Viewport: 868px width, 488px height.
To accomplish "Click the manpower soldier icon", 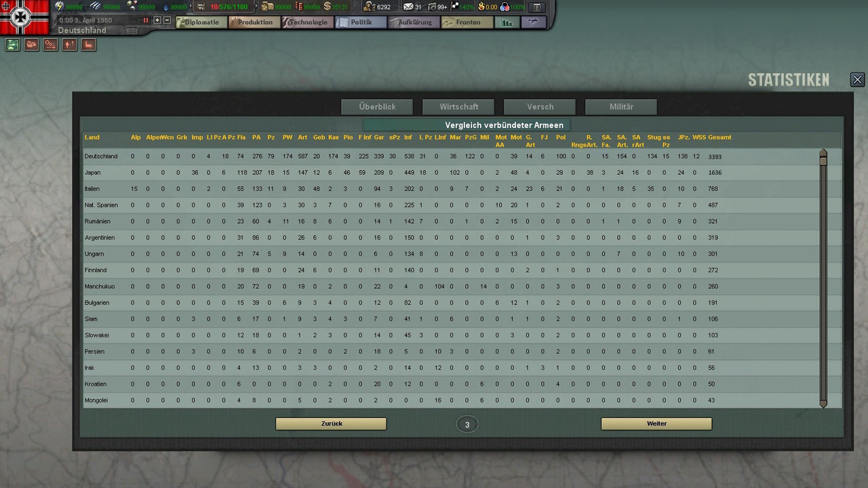I will click(x=370, y=7).
